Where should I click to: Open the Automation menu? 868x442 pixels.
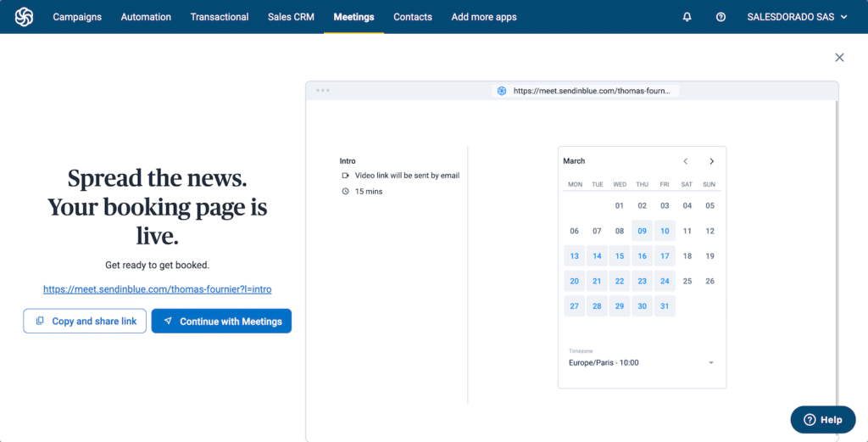[146, 17]
